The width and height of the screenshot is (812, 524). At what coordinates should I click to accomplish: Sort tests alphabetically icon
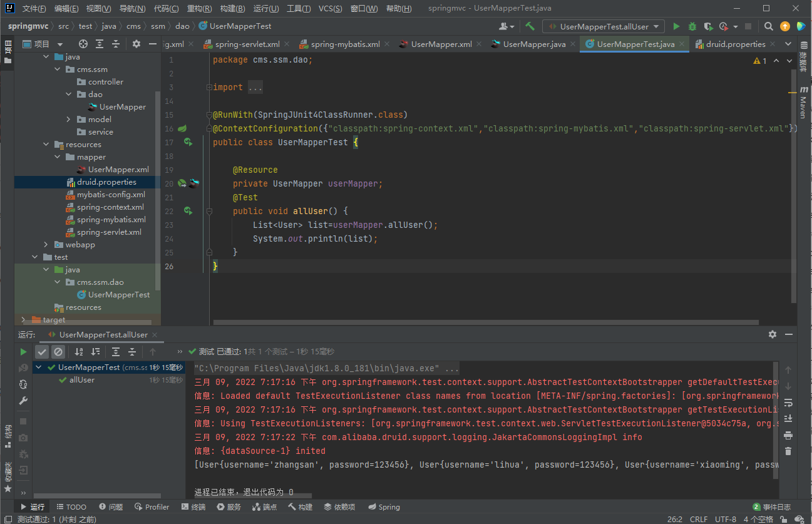tap(79, 352)
